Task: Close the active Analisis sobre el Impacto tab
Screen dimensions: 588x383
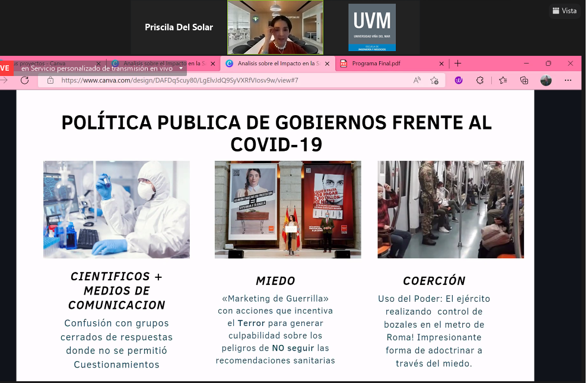Action: [x=327, y=64]
